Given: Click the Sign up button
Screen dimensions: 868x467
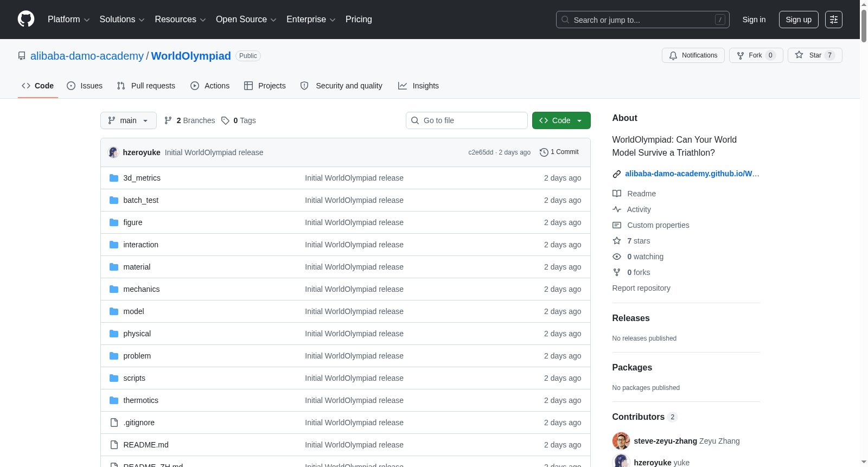Looking at the screenshot, I should click(x=799, y=20).
